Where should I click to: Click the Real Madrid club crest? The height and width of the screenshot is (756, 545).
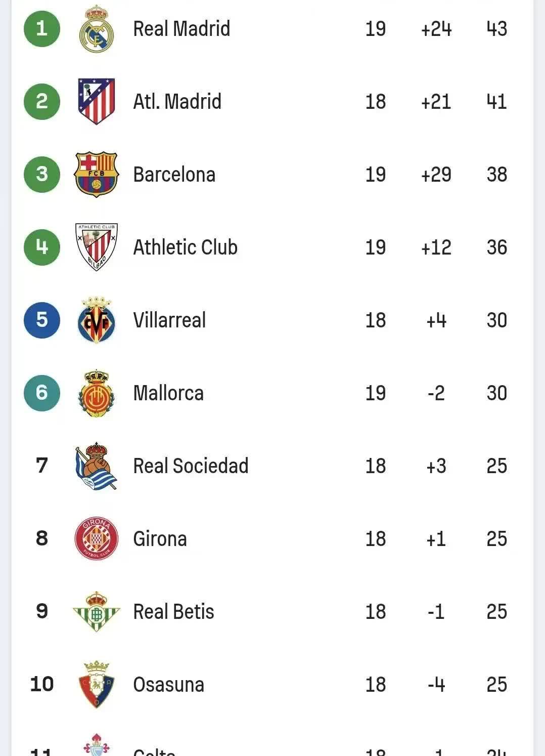[x=96, y=29]
